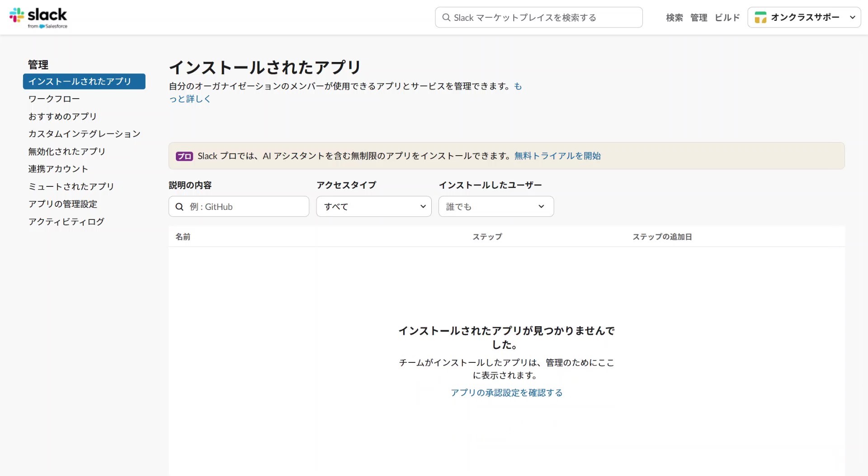
Task: Open the インストールしたユーザー dropdown
Action: click(x=495, y=207)
